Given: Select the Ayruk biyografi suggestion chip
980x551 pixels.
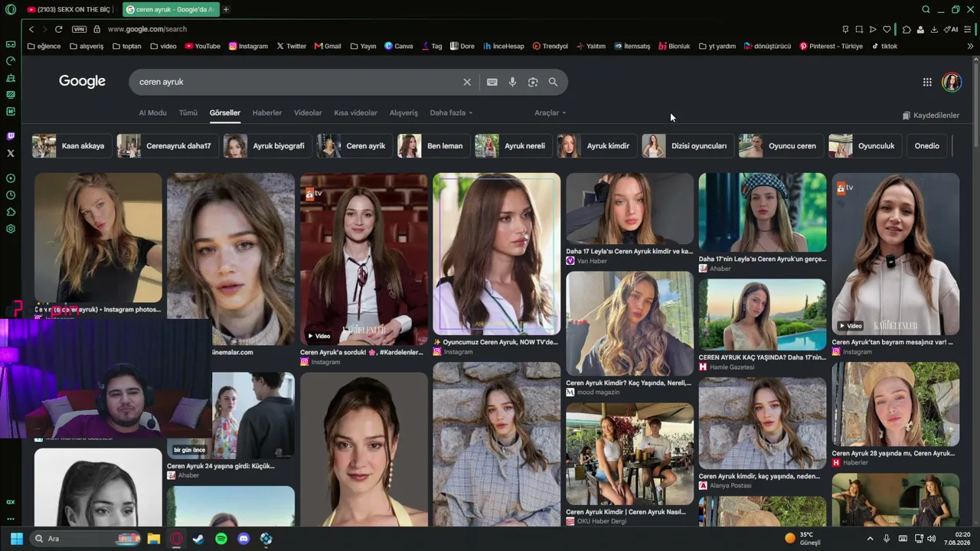Looking at the screenshot, I should [267, 145].
